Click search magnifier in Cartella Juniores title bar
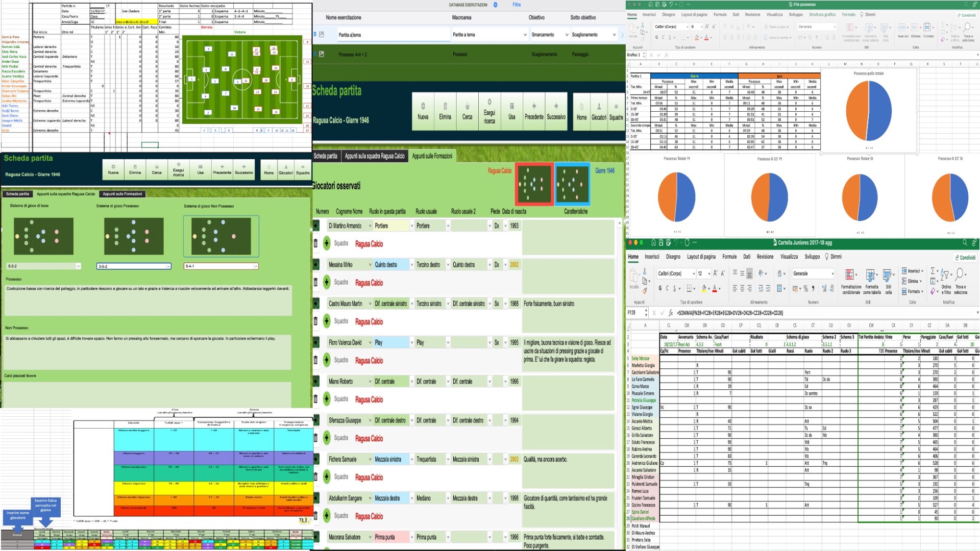Viewport: 980px width, 551px height. pos(965,243)
